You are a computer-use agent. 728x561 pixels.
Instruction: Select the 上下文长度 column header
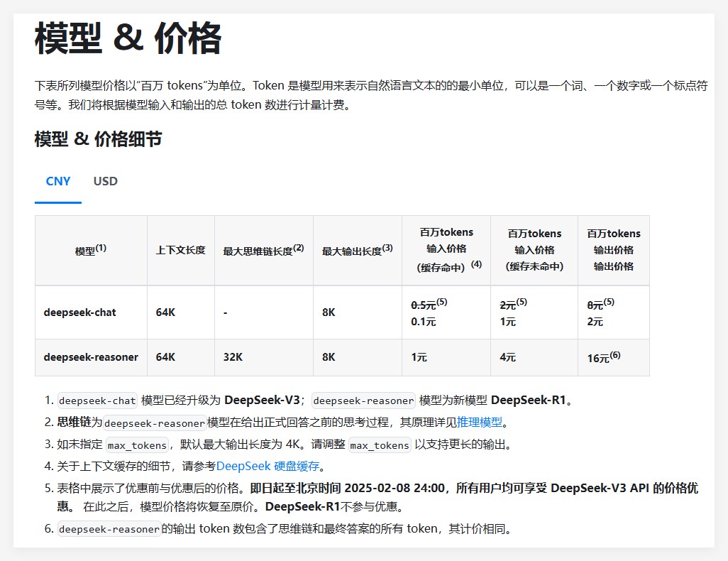point(181,250)
